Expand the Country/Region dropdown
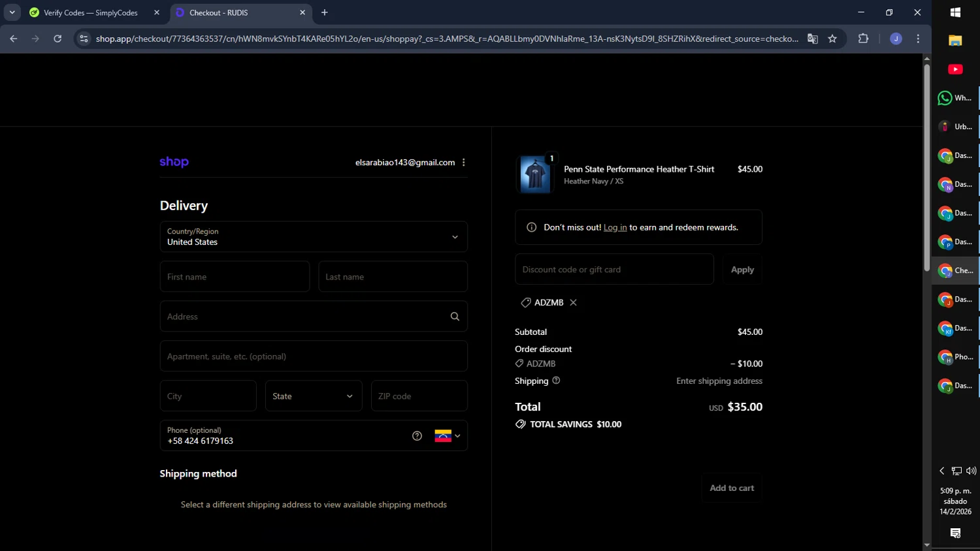 (x=314, y=237)
